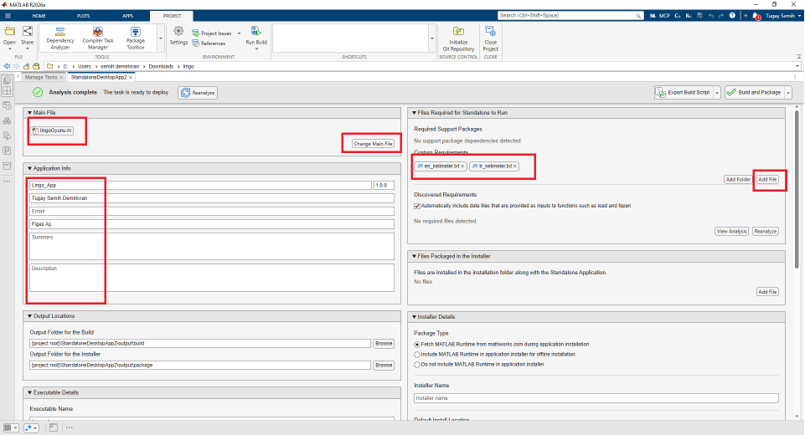Remove tr_kelimeler.txt from custom requirements

(514, 166)
